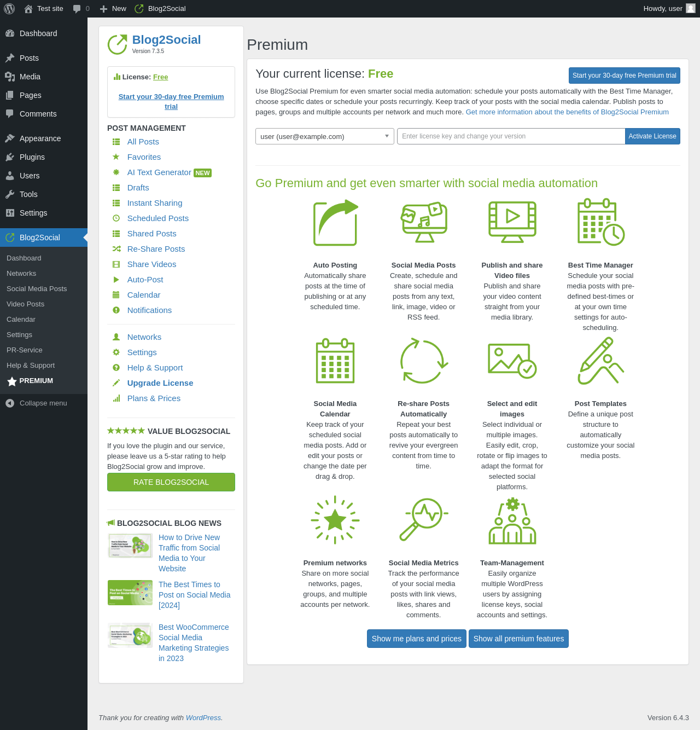
Task: Click the user avatar icon next to Howdy
Action: point(691,8)
